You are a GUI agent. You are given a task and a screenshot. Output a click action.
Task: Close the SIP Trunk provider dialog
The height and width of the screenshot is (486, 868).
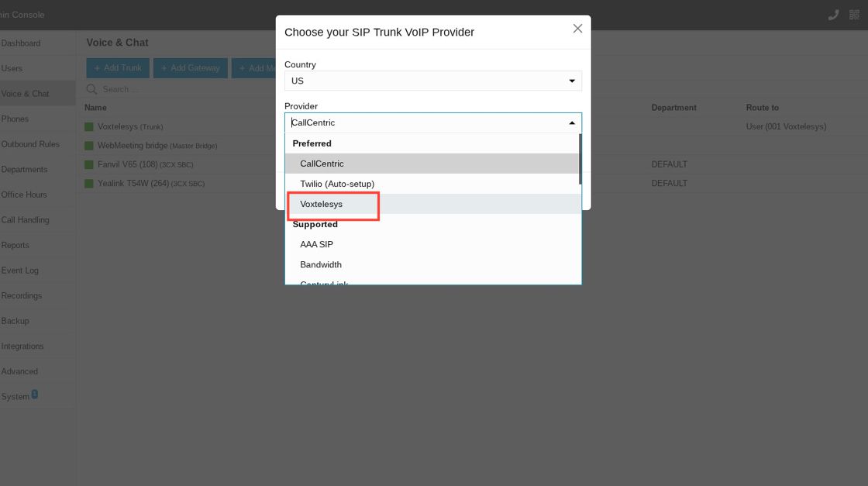pos(577,28)
